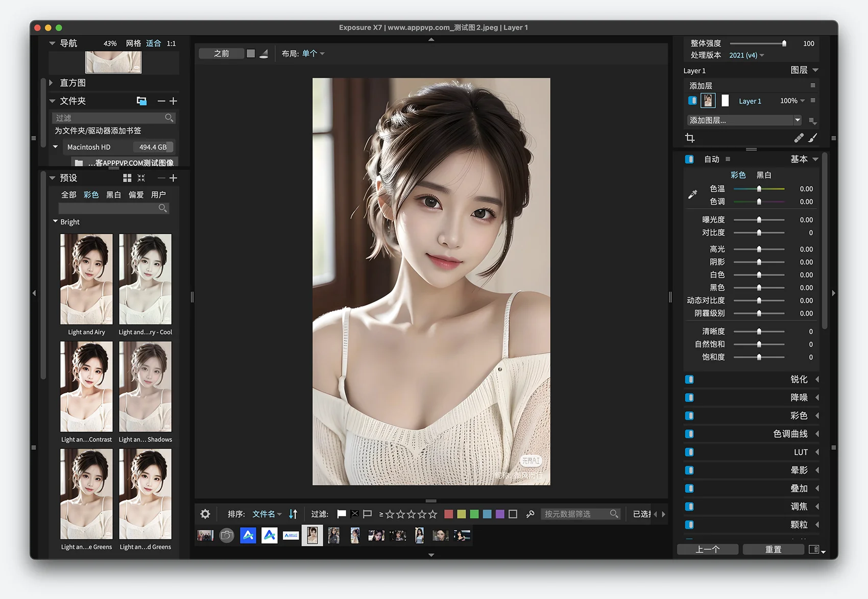Toggle the 基本 panel switch
Screen dimensions: 868x599
[689, 159]
